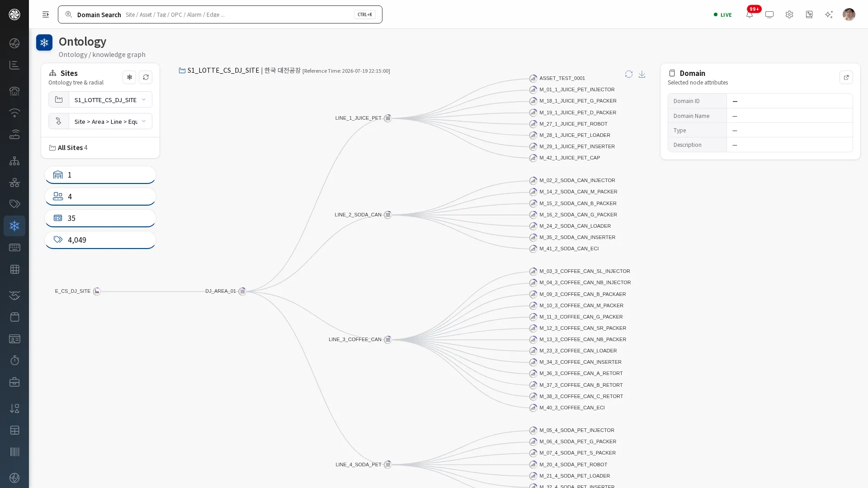Collapse the LINE_1_JUICE_PET node
This screenshot has width=868, height=488.
coord(387,118)
